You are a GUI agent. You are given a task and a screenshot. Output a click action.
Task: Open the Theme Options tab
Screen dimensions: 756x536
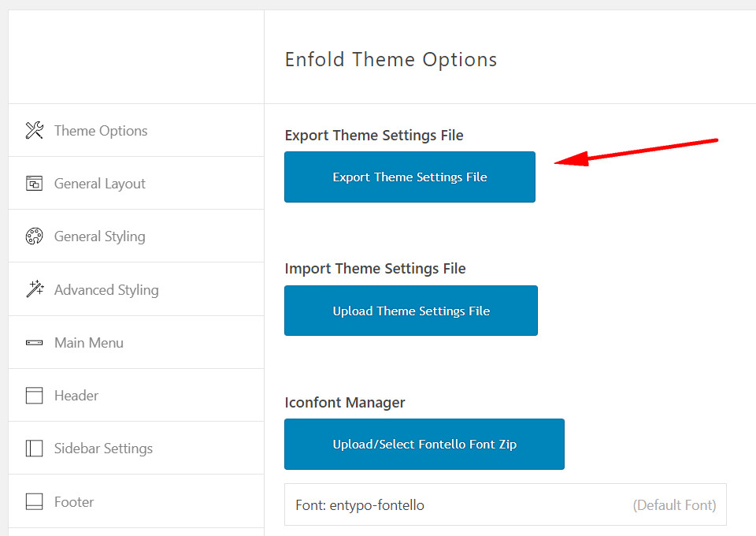click(x=136, y=130)
